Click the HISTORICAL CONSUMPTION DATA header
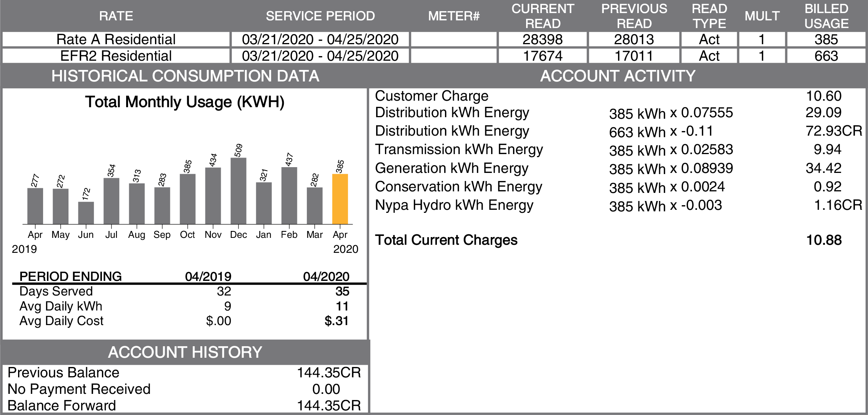The width and height of the screenshot is (868, 415). (185, 76)
